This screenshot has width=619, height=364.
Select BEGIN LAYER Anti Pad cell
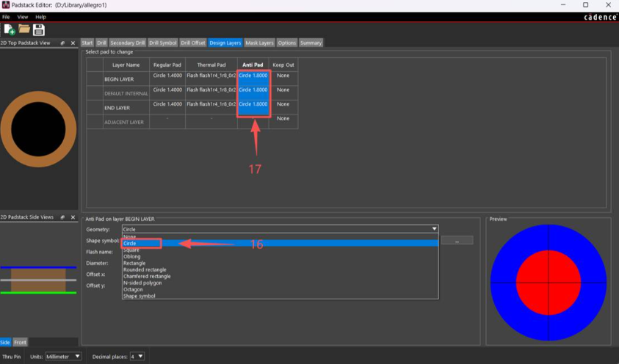(253, 79)
